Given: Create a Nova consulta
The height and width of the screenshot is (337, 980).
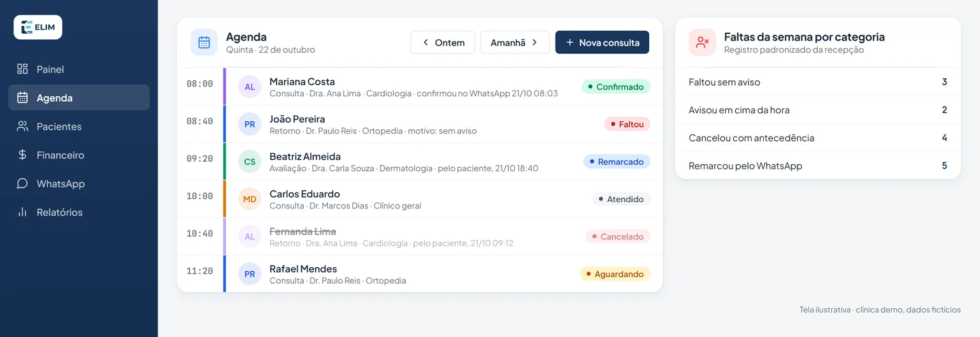Looking at the screenshot, I should click(x=602, y=42).
